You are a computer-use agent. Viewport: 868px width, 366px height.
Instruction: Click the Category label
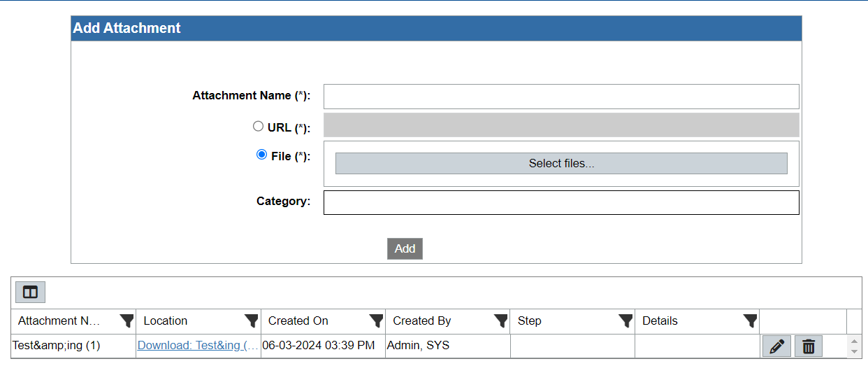coord(284,202)
